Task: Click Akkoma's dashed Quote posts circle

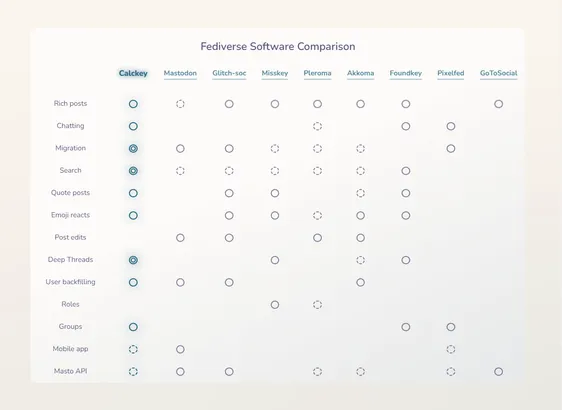Action: click(x=361, y=193)
